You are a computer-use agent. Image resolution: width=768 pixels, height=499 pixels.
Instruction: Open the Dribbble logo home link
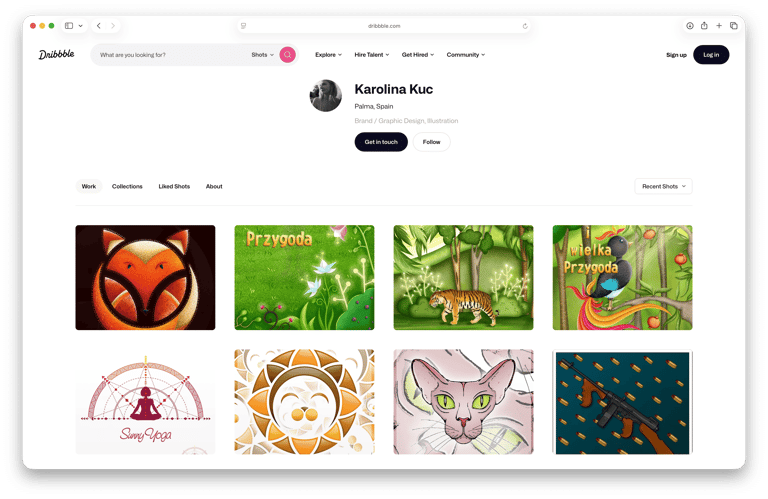(x=56, y=54)
